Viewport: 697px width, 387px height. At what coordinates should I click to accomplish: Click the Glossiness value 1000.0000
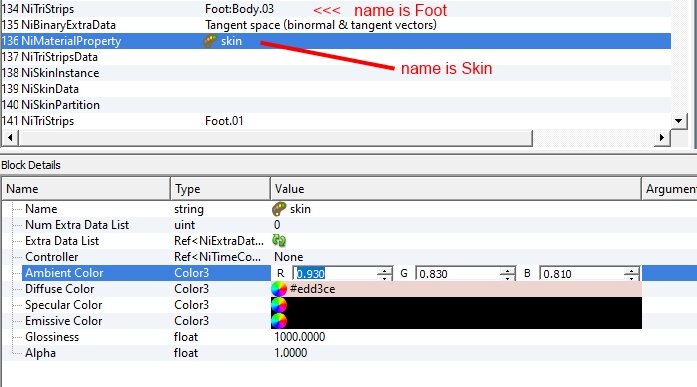tap(300, 337)
